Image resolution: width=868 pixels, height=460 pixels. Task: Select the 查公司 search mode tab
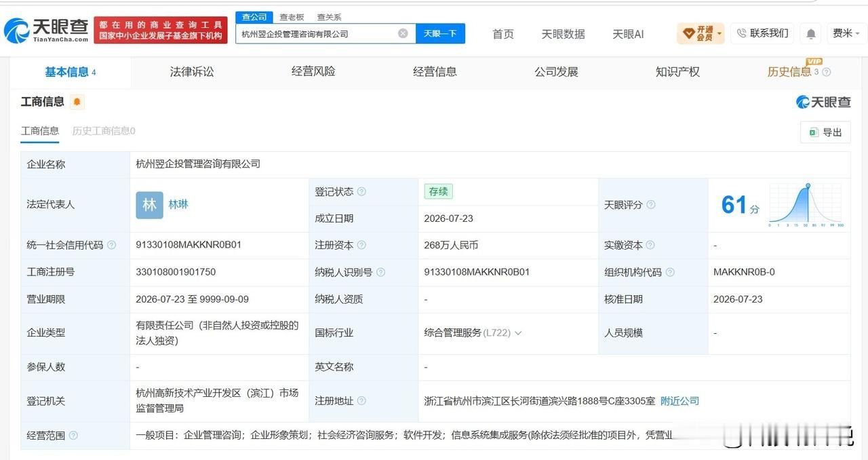(x=254, y=17)
